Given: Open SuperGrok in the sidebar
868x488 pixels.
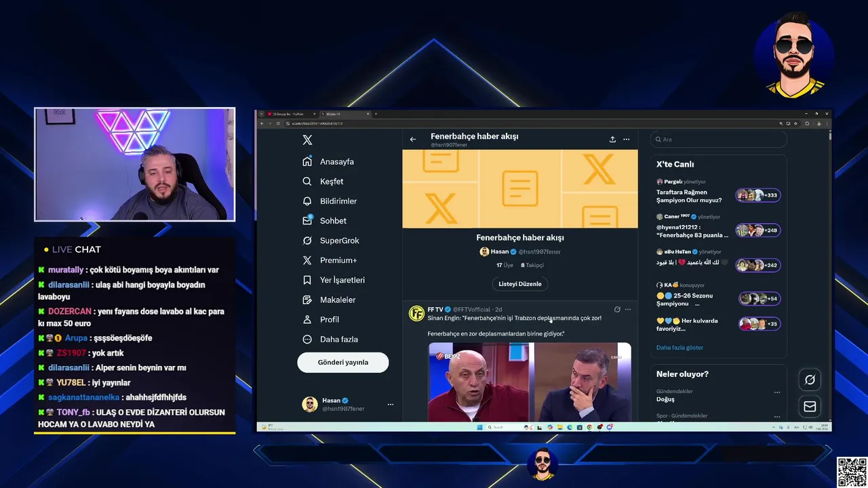Looking at the screenshot, I should tap(330, 241).
